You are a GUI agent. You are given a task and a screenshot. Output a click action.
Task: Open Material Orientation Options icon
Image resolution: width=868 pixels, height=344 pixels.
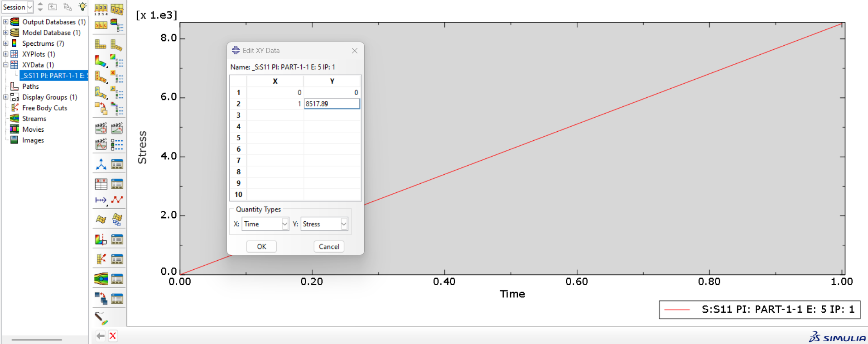[117, 93]
